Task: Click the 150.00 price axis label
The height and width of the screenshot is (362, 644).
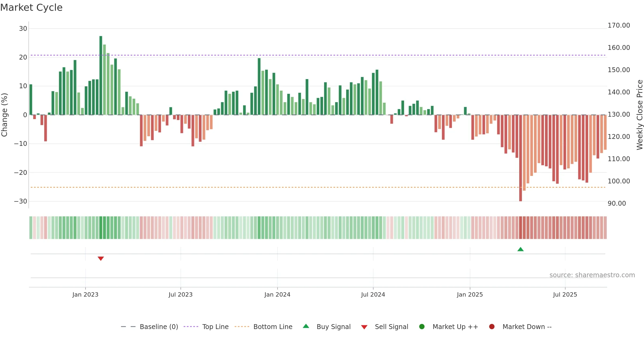Action: tap(619, 70)
